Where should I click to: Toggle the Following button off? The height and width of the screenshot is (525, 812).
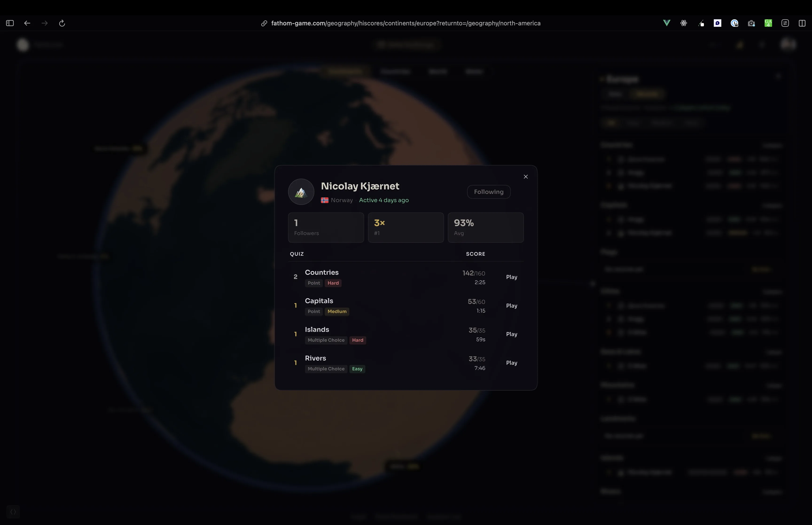click(488, 192)
